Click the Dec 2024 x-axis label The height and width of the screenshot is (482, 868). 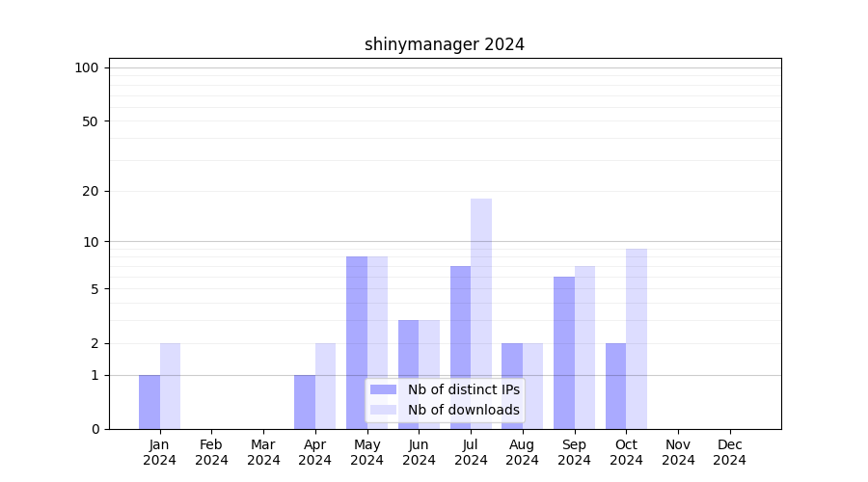tap(729, 452)
